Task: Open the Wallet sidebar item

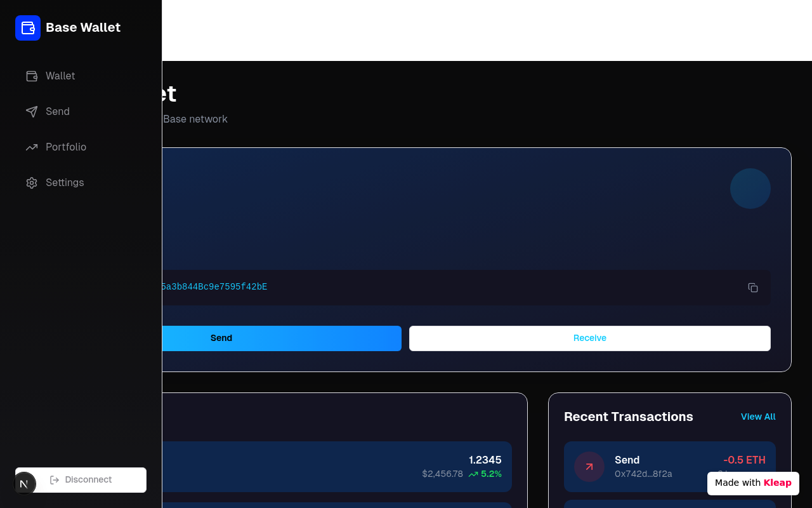Action: (x=81, y=76)
